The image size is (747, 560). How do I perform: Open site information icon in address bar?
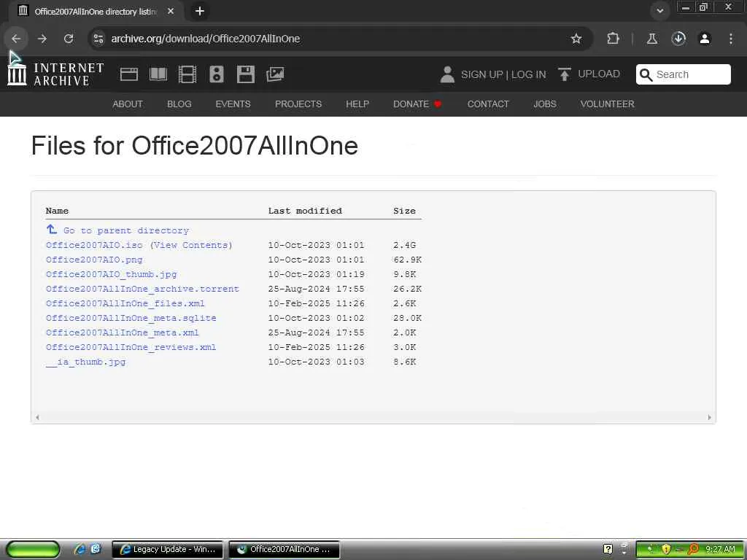coord(98,39)
